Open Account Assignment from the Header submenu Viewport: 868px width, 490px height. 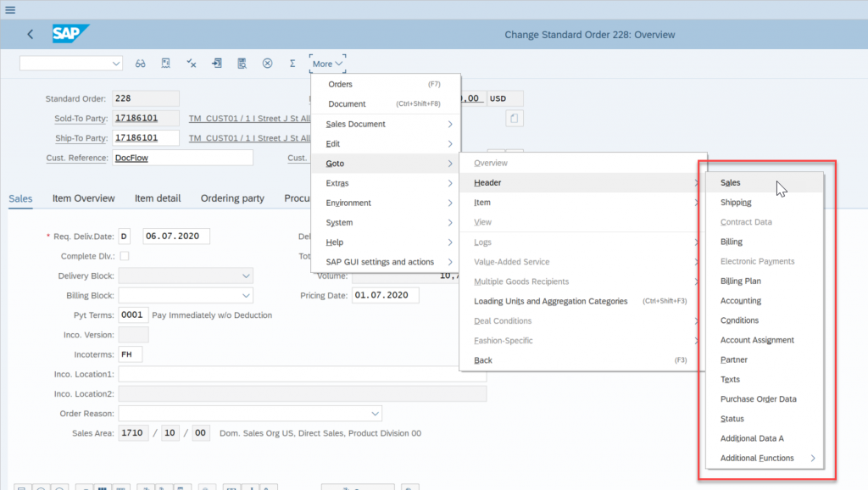pos(765,340)
